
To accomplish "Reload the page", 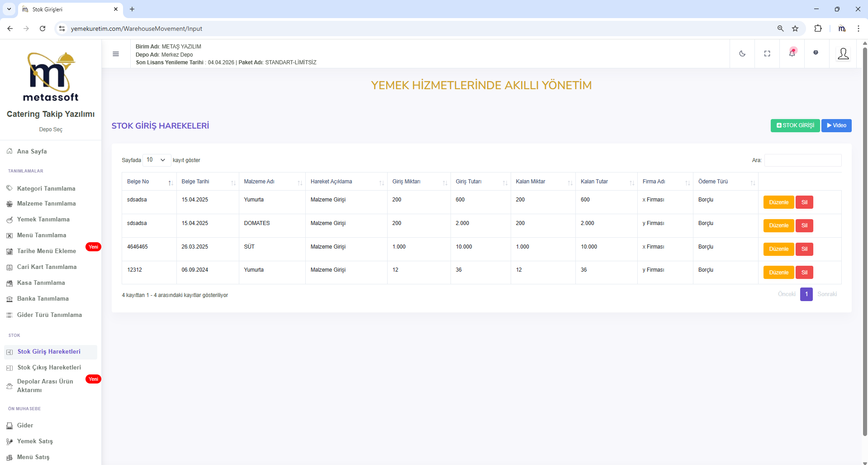I will 43,29.
